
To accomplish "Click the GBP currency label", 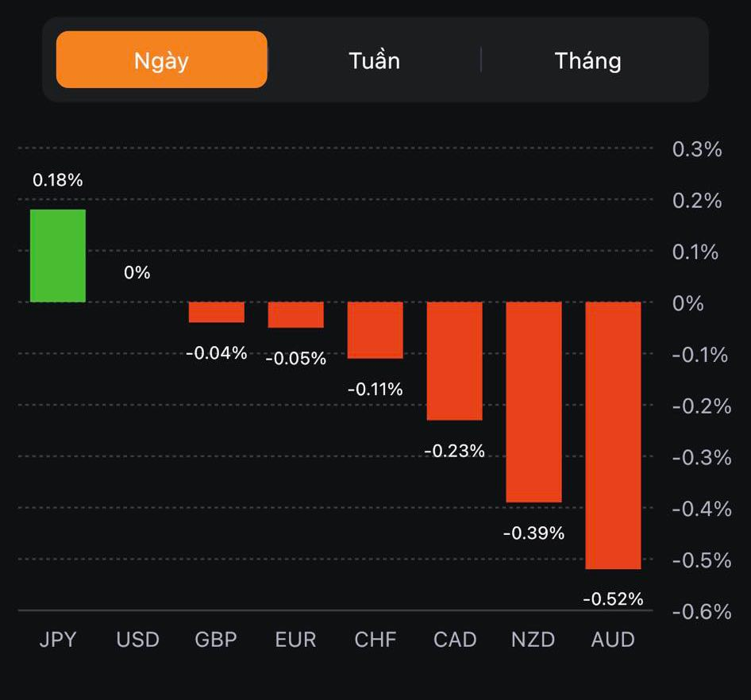I will click(x=216, y=640).
